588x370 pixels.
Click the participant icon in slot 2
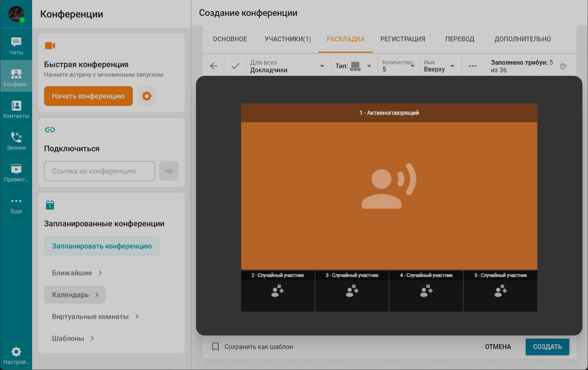pos(277,291)
